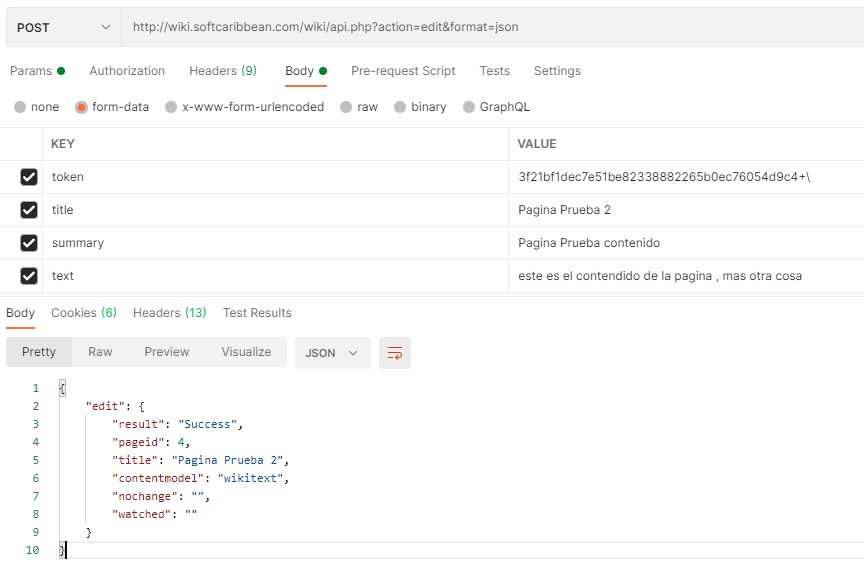This screenshot has width=864, height=566.
Task: Click the wrap lines icon in response toolbar
Action: (395, 353)
